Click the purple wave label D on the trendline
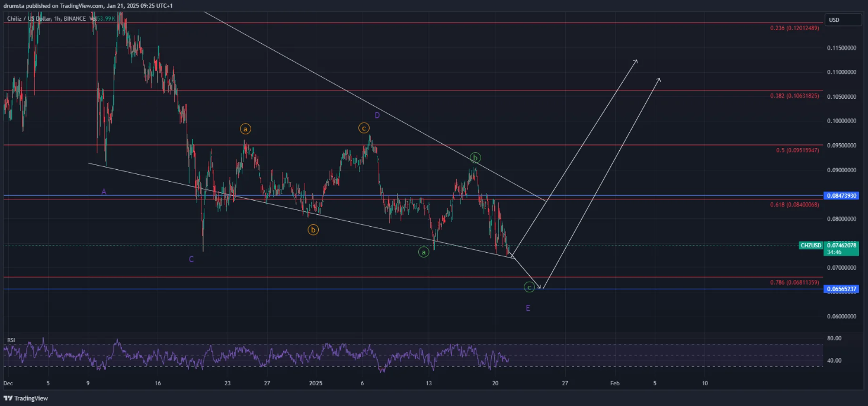Image resolution: width=868 pixels, height=406 pixels. click(376, 115)
